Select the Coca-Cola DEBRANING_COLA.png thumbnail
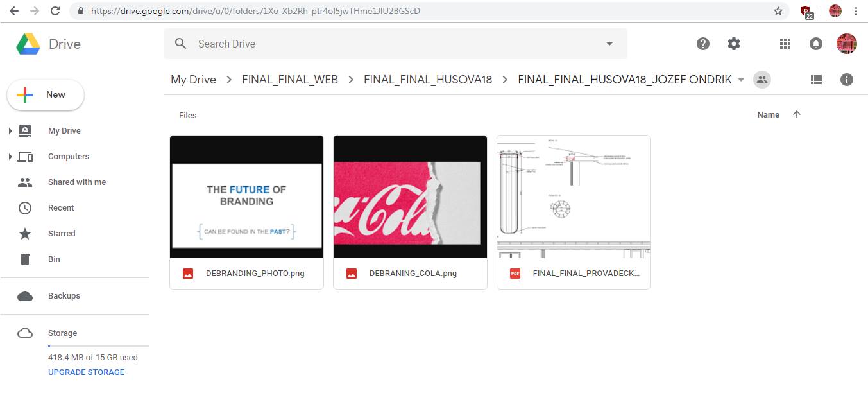 [x=410, y=197]
